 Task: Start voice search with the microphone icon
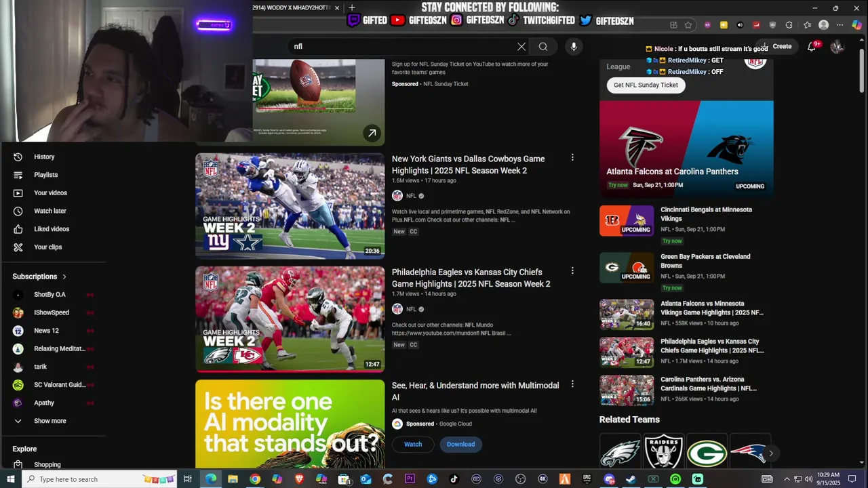coord(574,46)
